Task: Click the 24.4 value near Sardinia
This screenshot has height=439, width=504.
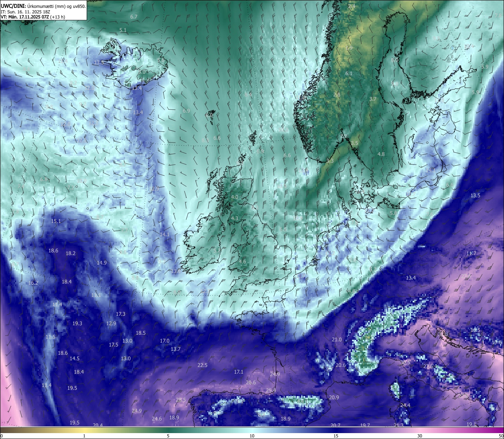Action: click(x=405, y=406)
